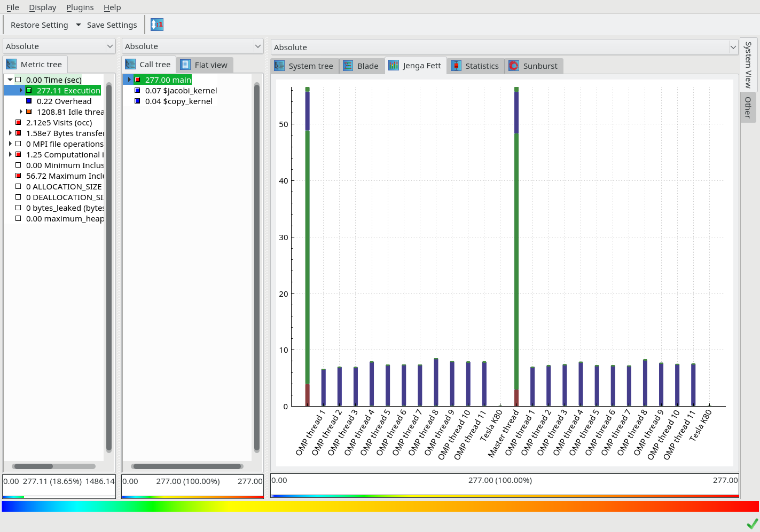Click the Flat view tab icon
760x532 pixels.
pos(185,65)
